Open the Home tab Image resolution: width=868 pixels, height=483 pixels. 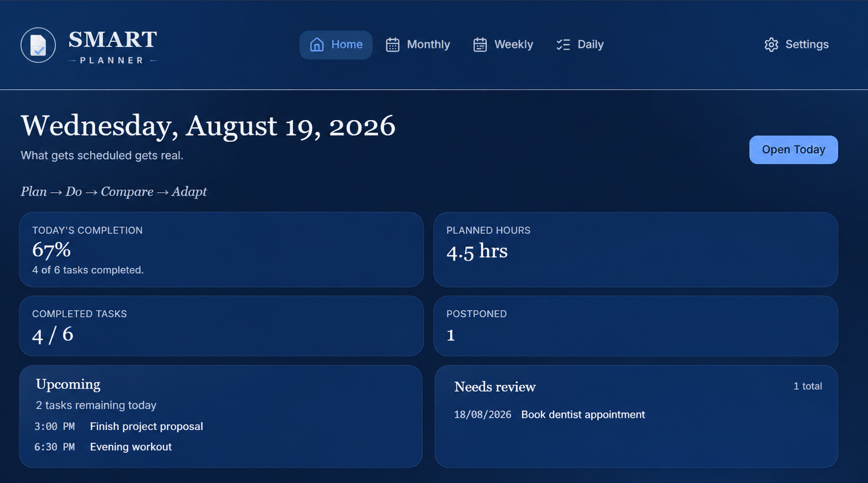(336, 45)
